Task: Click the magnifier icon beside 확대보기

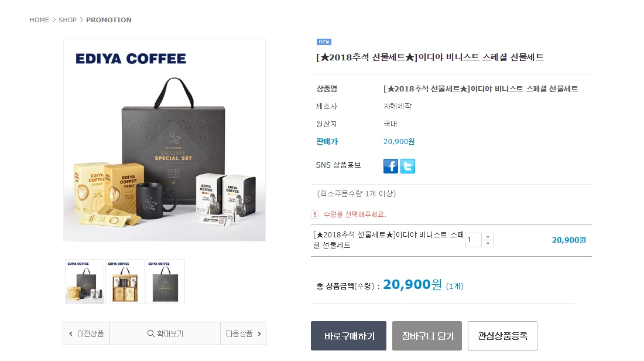Action: [150, 333]
